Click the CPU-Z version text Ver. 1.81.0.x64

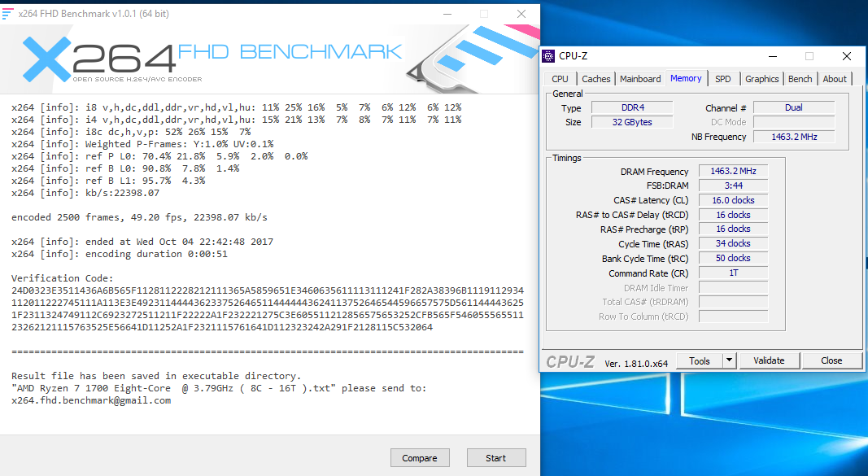636,364
